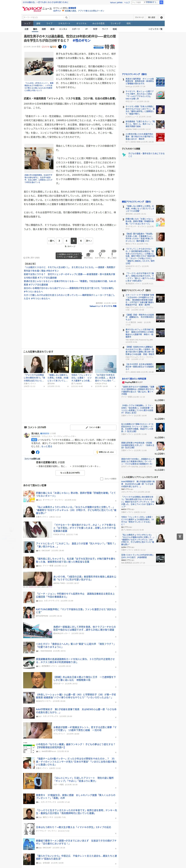Select the 国際 category
Screen dimensions: 186x868
[44, 29]
